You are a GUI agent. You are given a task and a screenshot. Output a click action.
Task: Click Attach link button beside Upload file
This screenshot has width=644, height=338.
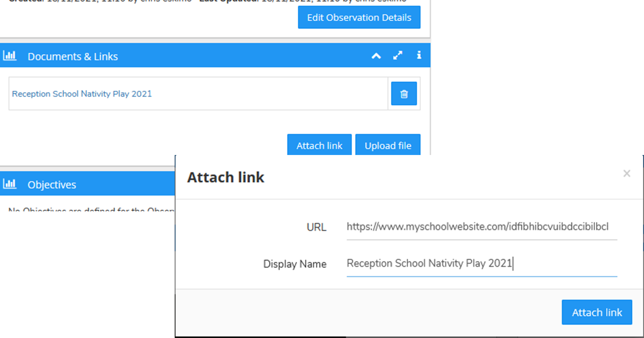click(x=319, y=145)
